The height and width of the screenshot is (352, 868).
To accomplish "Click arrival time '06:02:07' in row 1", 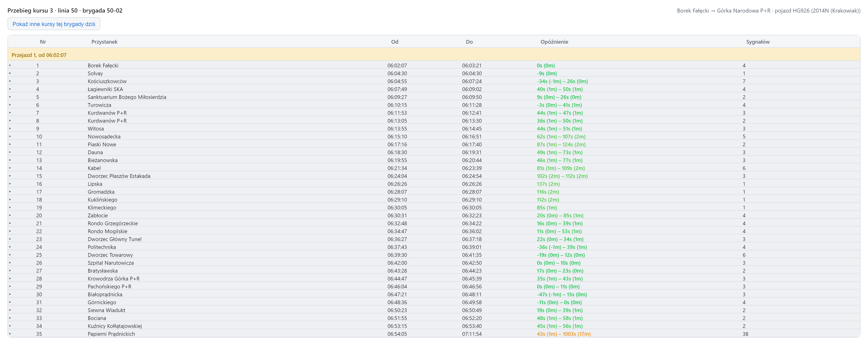I will [x=397, y=65].
